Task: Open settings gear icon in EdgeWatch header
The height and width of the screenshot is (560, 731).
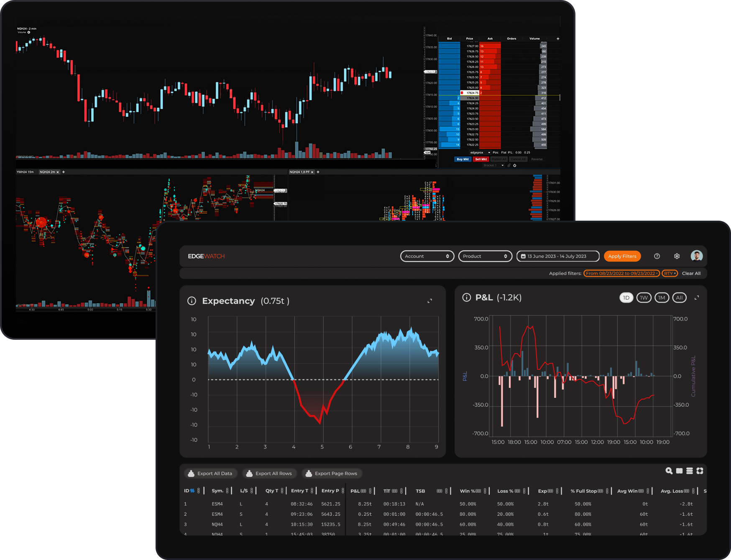Action: 677,256
